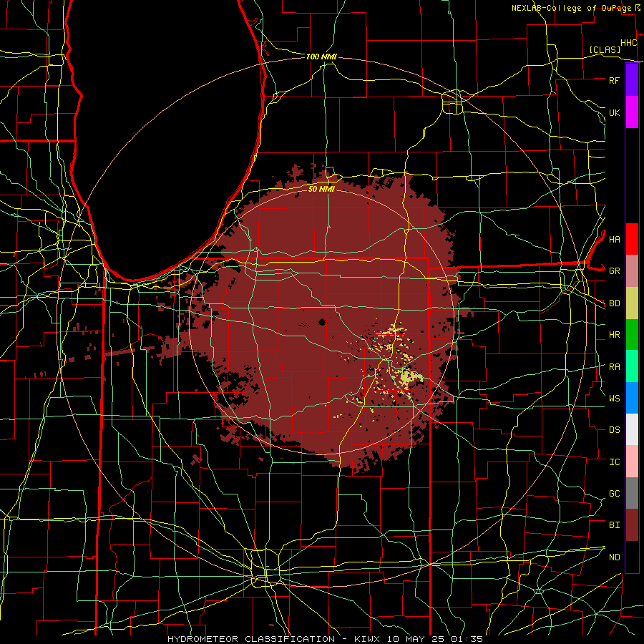Click the GC legend label
Image resolution: width=644 pixels, height=644 pixels.
(x=614, y=493)
